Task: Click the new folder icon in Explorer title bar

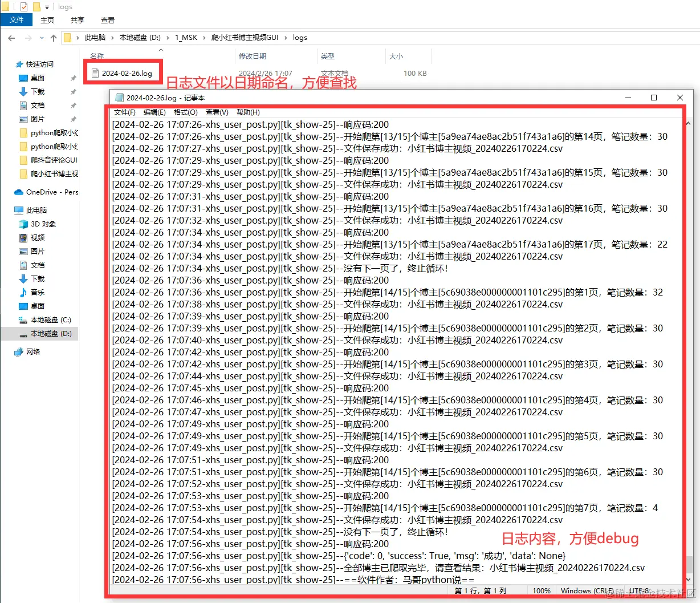Action: 36,7
